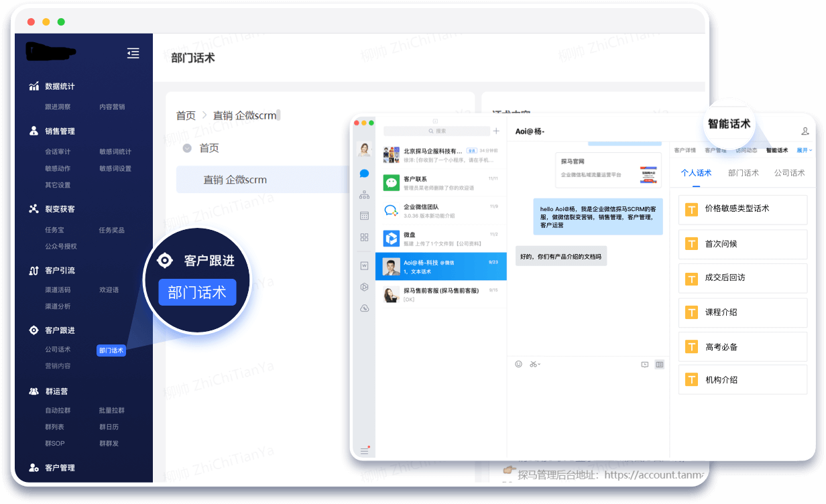Collapse the dark admin navigation sidebar
This screenshot has width=826, height=504.
coord(133,52)
